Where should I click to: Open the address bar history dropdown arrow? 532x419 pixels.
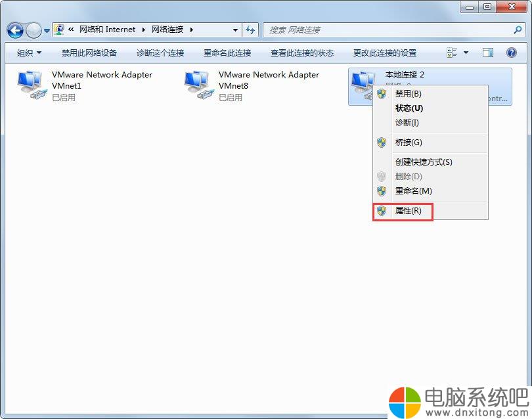coord(235,30)
